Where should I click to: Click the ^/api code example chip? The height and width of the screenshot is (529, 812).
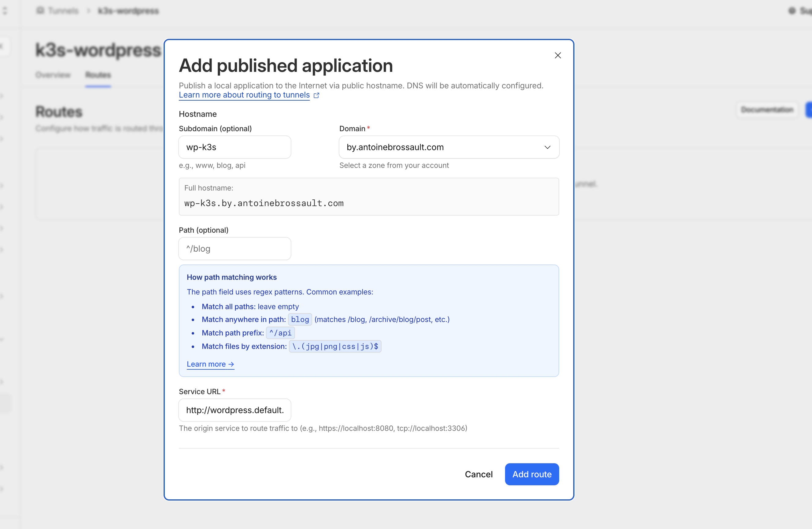tap(280, 333)
